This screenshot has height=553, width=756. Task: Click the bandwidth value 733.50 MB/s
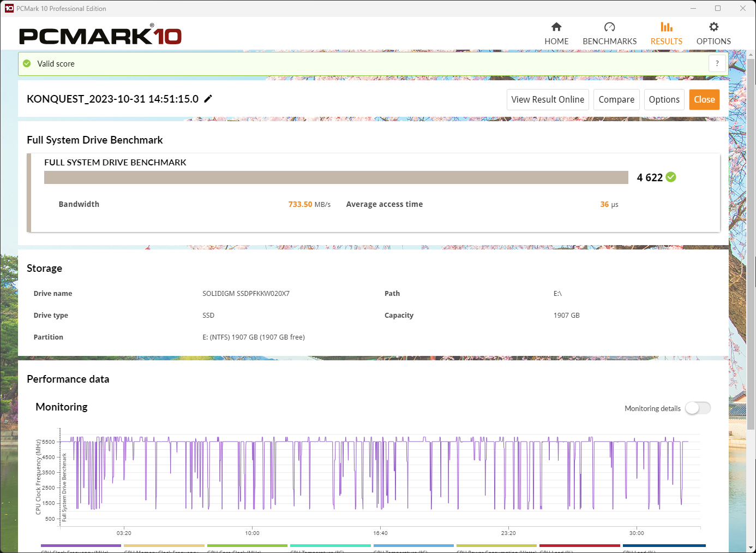point(309,204)
